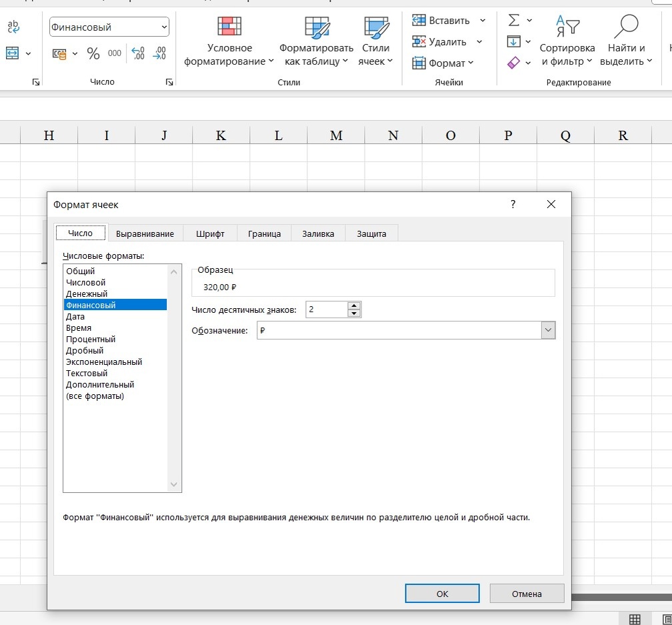Select Дробный number format
This screenshot has width=672, height=625.
[115, 350]
